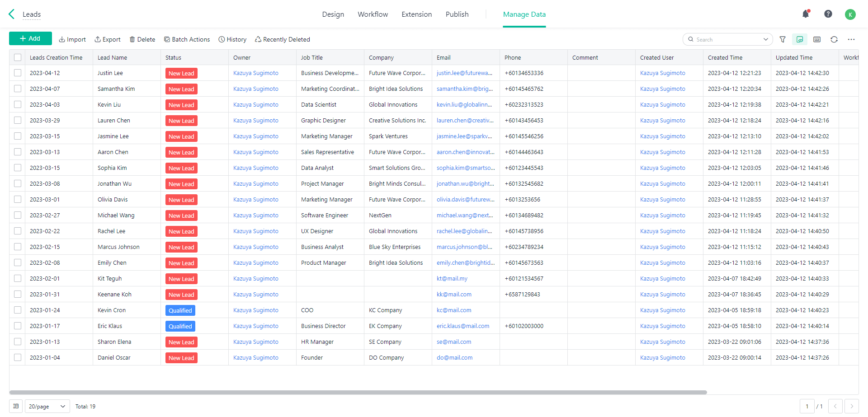Open the three-dot more options menu

point(851,39)
